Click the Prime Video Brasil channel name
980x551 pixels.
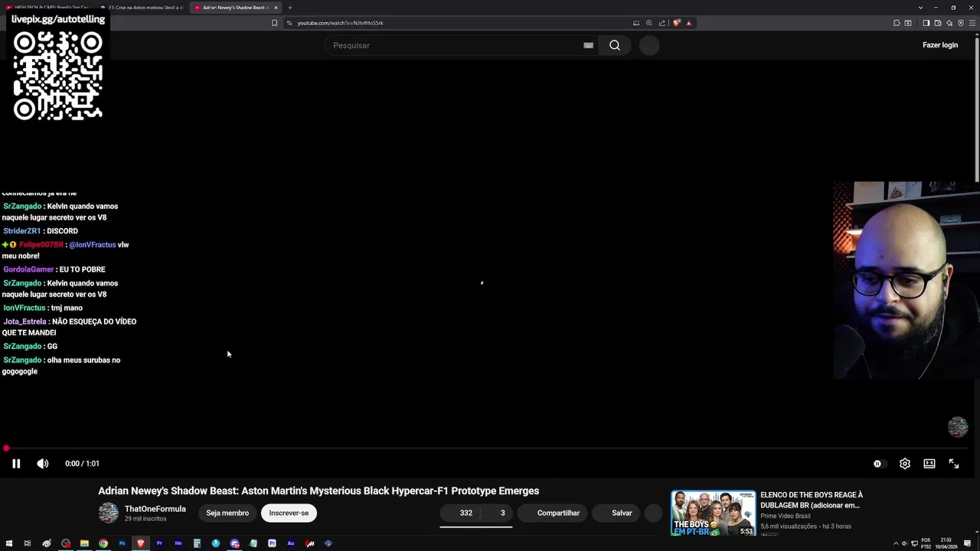[x=786, y=516]
